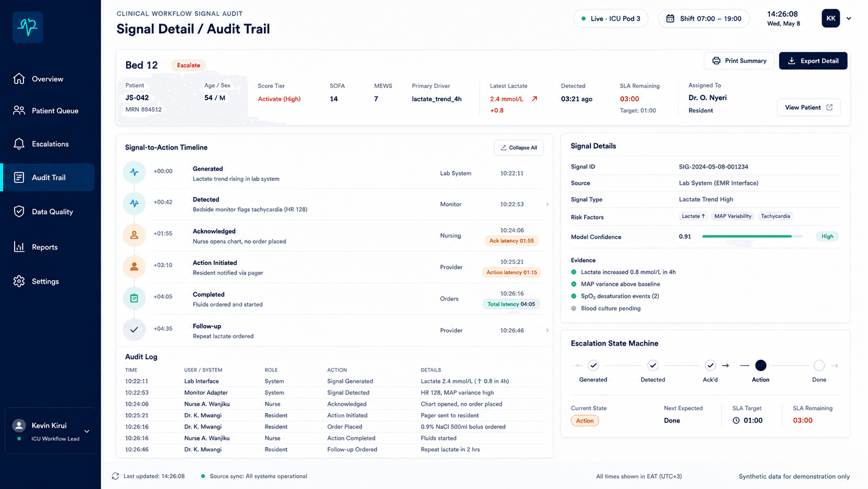Click the SLA Target clock icon

(736, 420)
